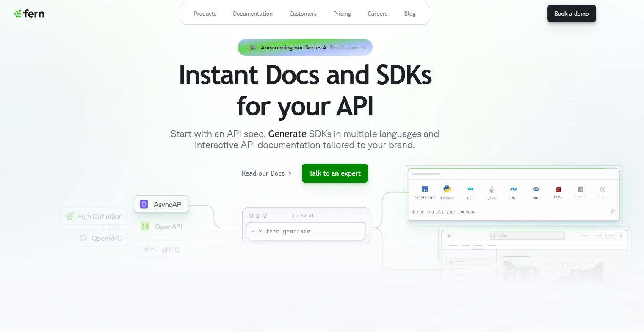Select the .NET language icon
Viewport: 644px width, 332px height.
pyautogui.click(x=514, y=189)
